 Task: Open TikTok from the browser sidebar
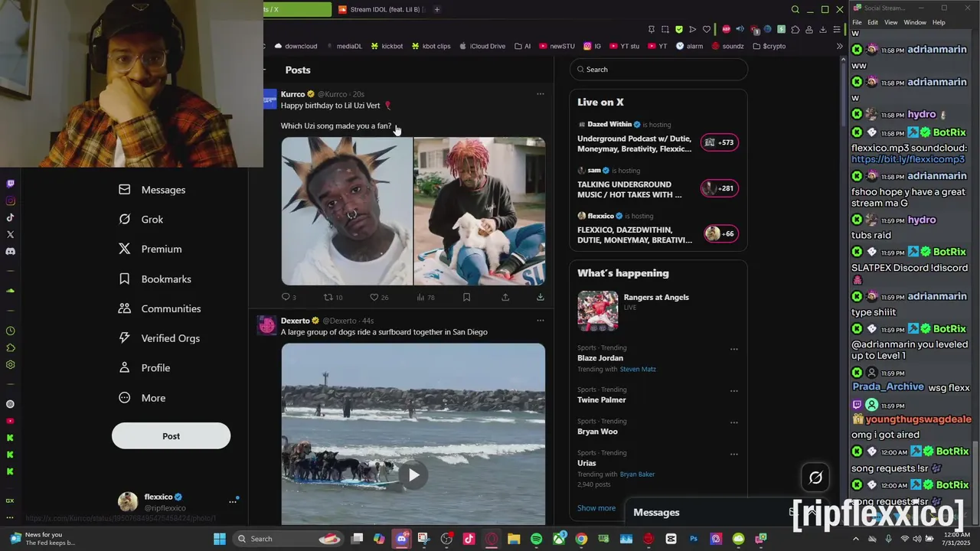pyautogui.click(x=10, y=217)
